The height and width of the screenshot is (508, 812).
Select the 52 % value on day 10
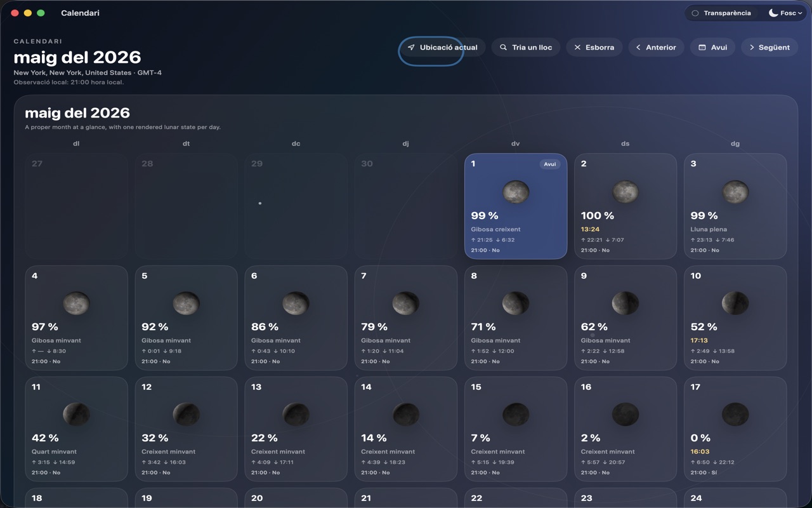[x=704, y=326]
